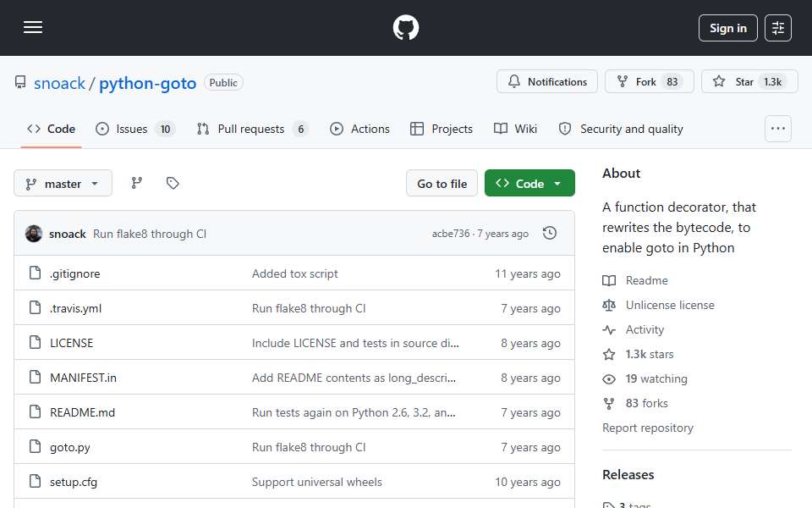The width and height of the screenshot is (812, 508).
Task: Open the 83 forks link in About
Action: pyautogui.click(x=646, y=403)
